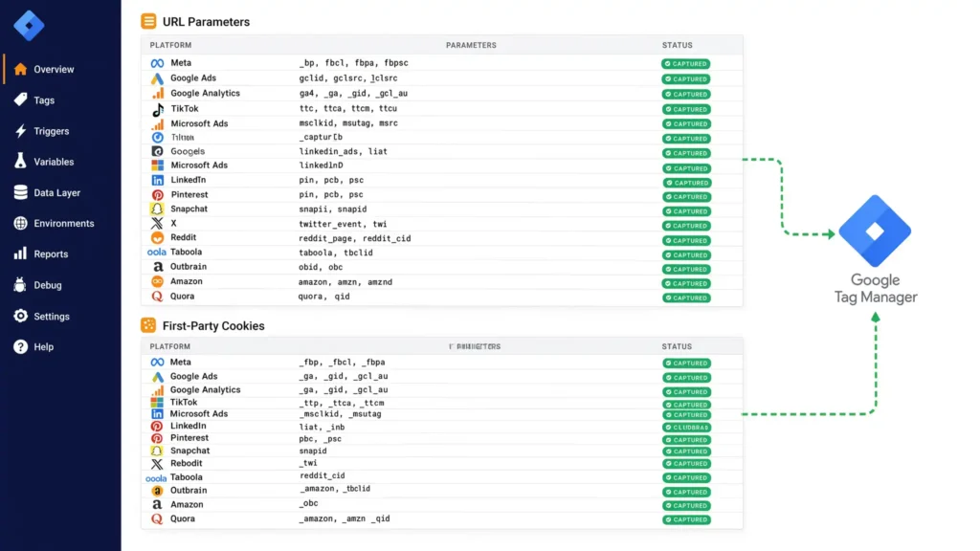Click the 'twitter_event, twi' cell
Image resolution: width=980 pixels, height=551 pixels.
[x=343, y=224]
